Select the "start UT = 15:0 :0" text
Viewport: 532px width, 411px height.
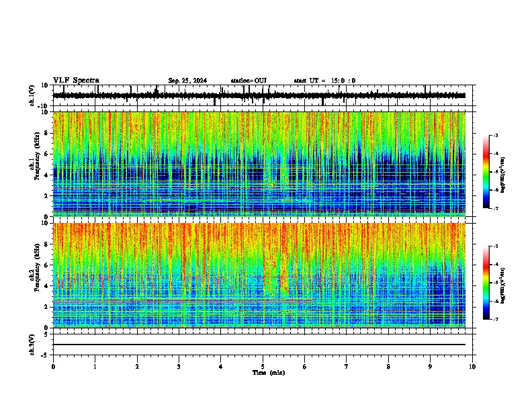tap(324, 81)
